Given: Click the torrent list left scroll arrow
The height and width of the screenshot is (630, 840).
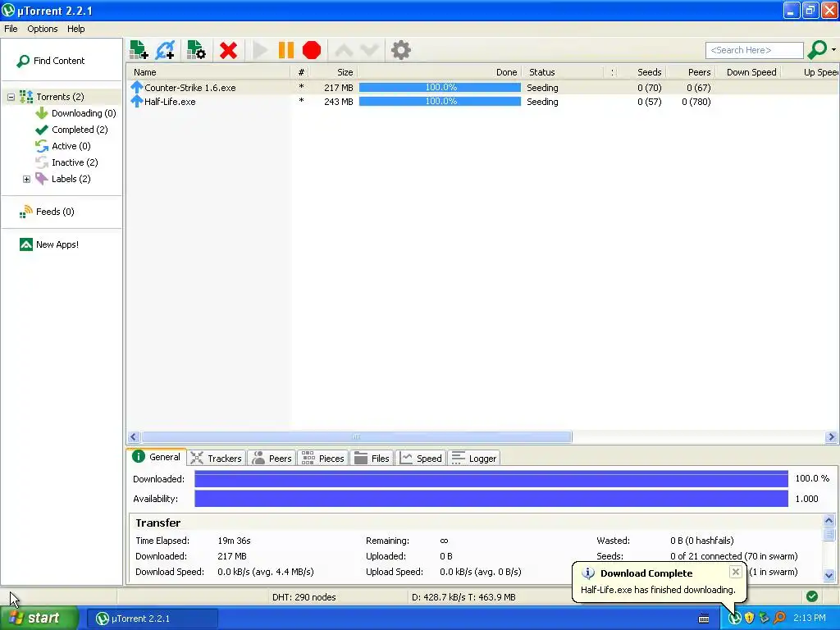Looking at the screenshot, I should (134, 437).
